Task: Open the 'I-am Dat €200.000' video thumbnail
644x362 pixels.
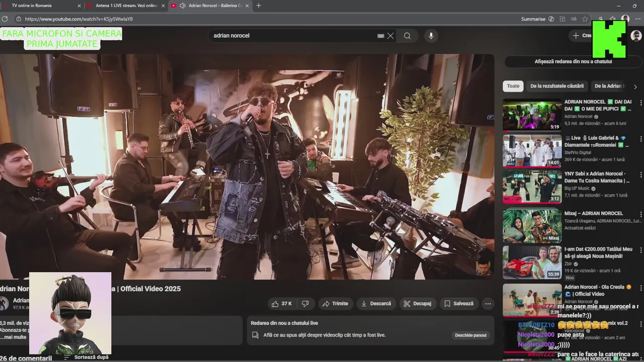Action: (x=532, y=262)
